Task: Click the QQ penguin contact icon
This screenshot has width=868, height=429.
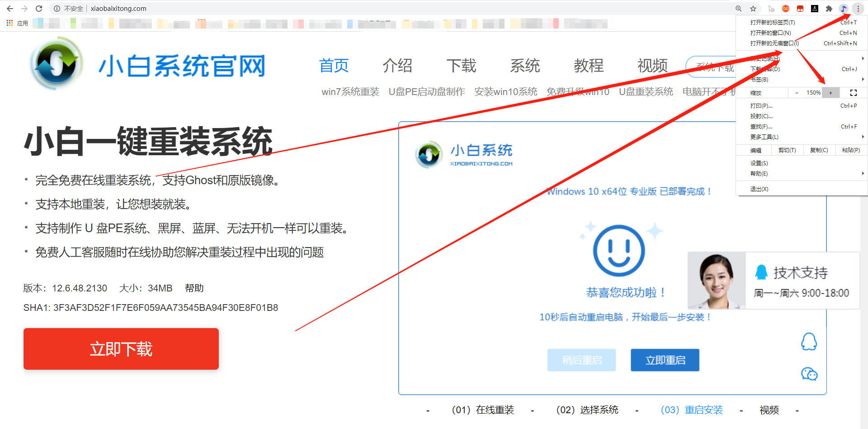Action: [x=809, y=342]
